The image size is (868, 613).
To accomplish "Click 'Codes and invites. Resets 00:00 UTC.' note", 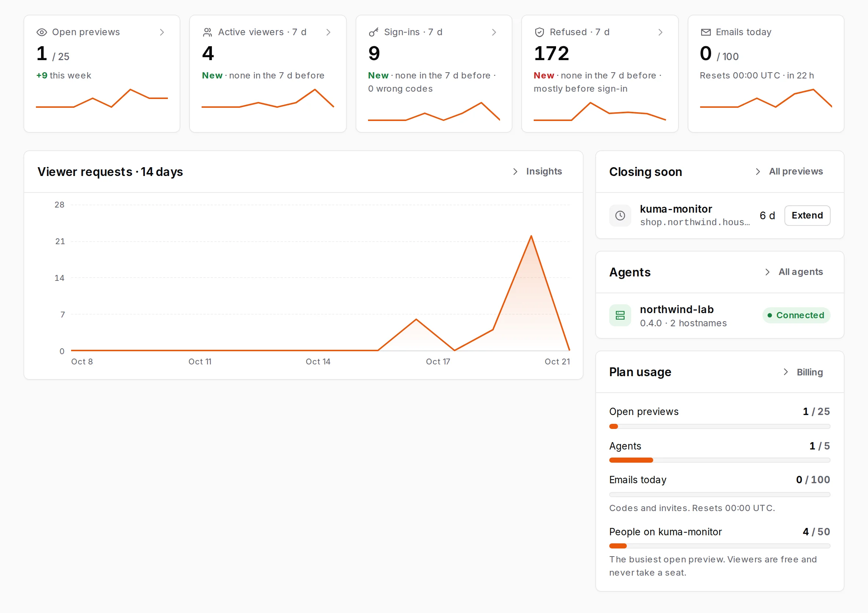I will [x=692, y=508].
